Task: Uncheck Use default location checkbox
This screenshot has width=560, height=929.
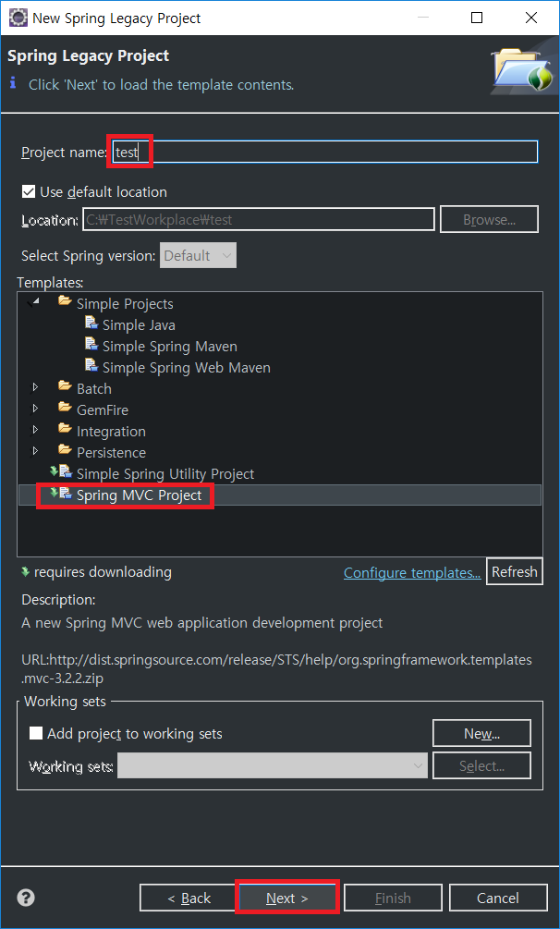Action: click(29, 192)
